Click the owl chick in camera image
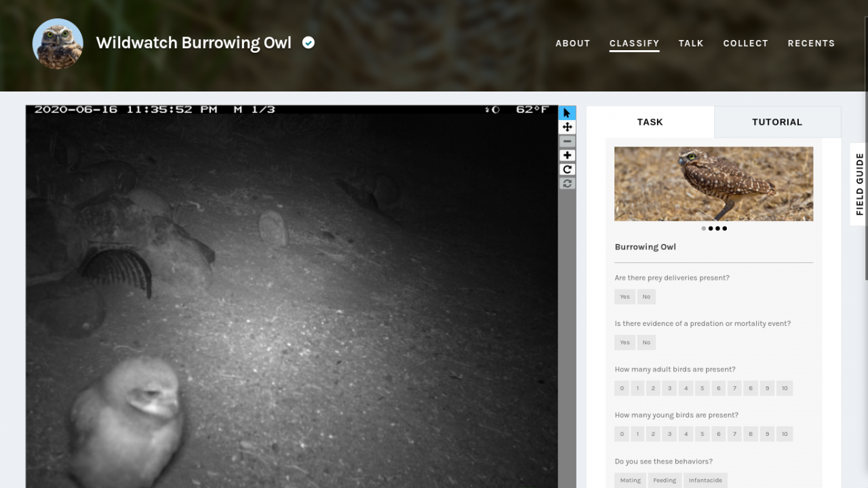This screenshot has height=488, width=868. (125, 424)
